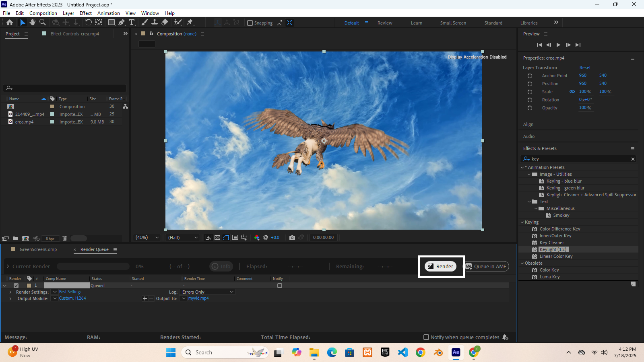Screen dimensions: 644x362
Task: Check the Notify box for queued item
Action: pyautogui.click(x=280, y=286)
